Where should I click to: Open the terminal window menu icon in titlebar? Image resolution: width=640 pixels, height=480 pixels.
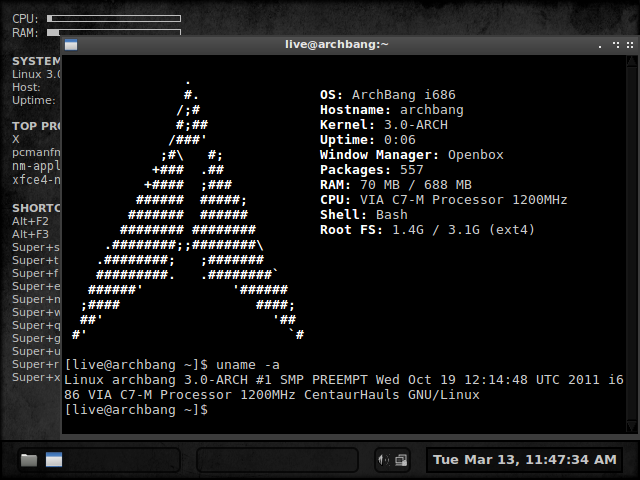(71, 45)
